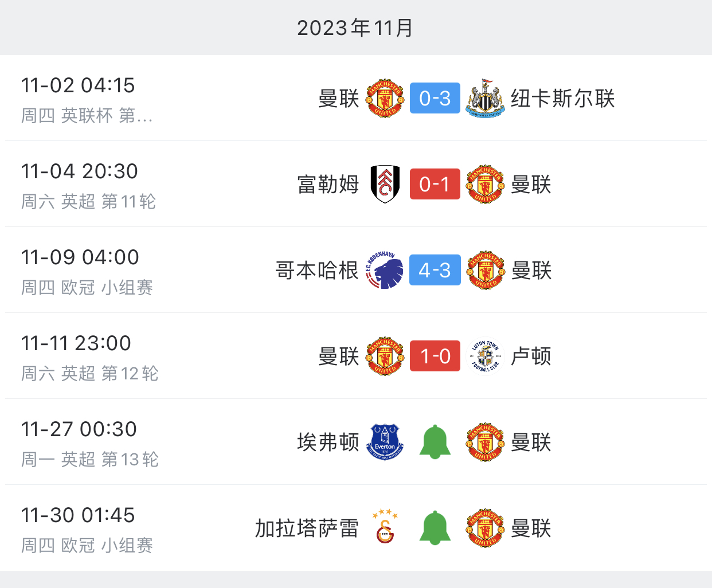Open the 4-3 Copenhagen score badge

[435, 270]
